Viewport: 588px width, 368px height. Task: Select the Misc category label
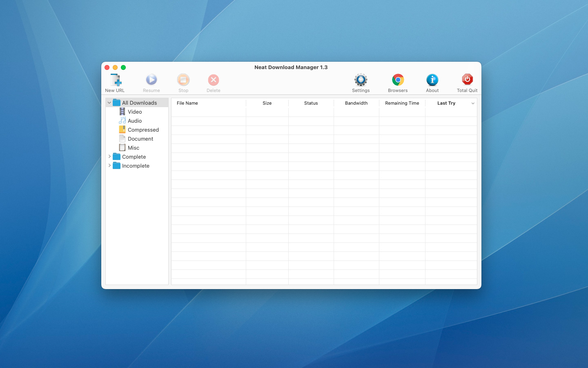(x=134, y=148)
